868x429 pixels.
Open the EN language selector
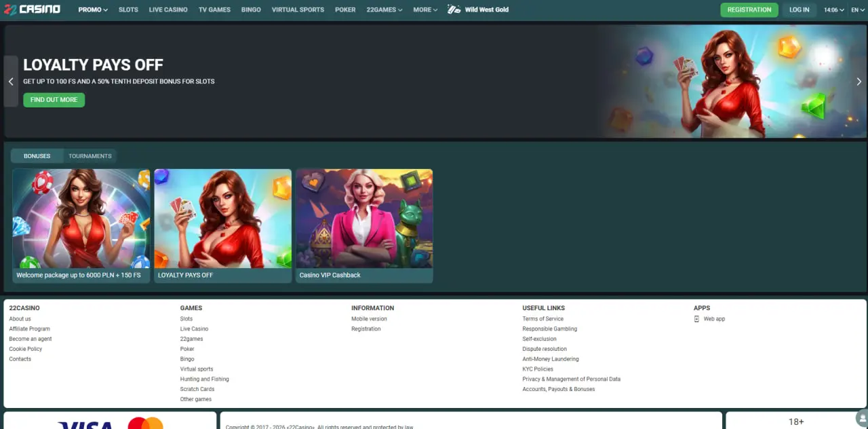(x=857, y=10)
